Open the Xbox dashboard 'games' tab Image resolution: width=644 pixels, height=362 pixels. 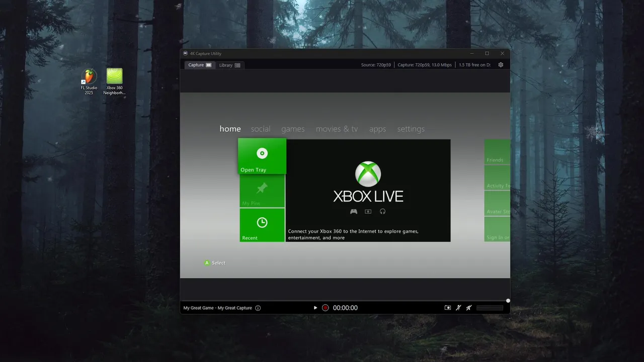click(293, 129)
